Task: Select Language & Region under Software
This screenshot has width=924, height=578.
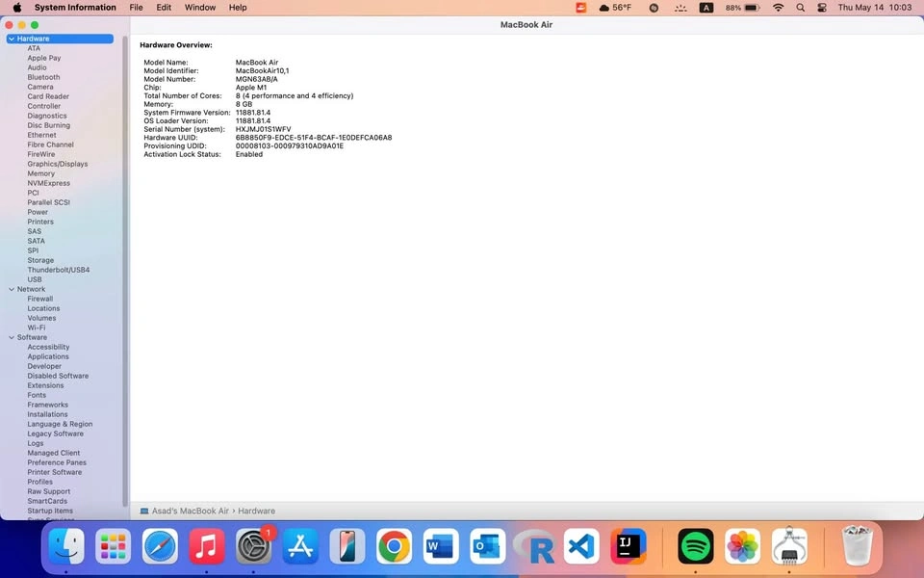Action: pyautogui.click(x=60, y=424)
